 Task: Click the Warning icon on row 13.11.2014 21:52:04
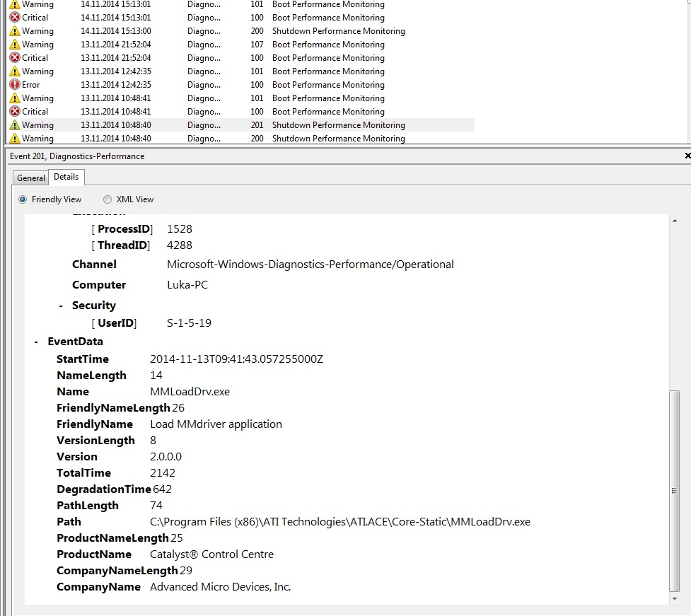(15, 45)
